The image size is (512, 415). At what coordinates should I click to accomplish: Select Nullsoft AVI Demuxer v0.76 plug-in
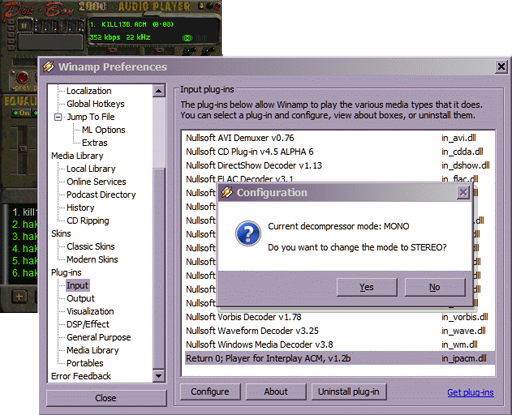pyautogui.click(x=339, y=138)
